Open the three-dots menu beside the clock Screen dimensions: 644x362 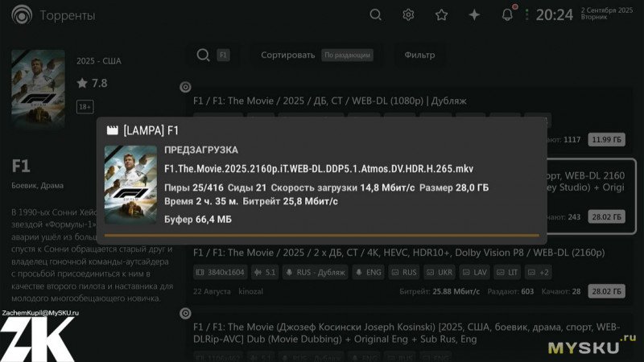click(x=527, y=14)
